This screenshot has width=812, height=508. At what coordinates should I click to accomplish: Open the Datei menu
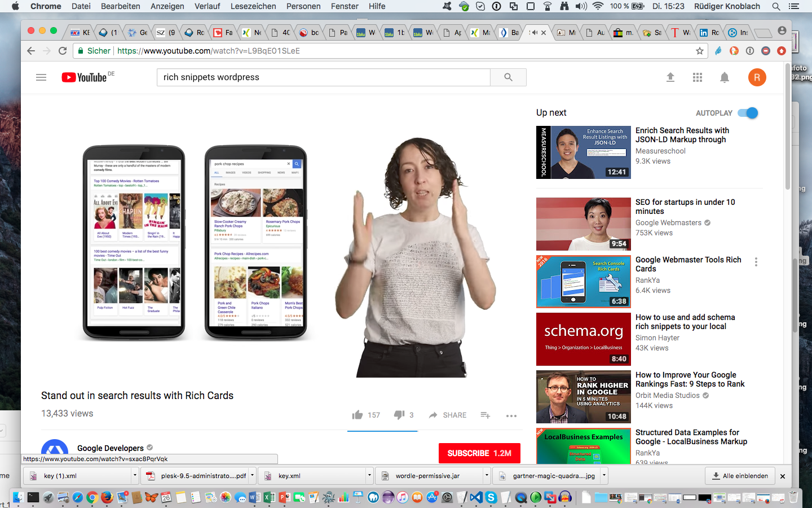81,6
